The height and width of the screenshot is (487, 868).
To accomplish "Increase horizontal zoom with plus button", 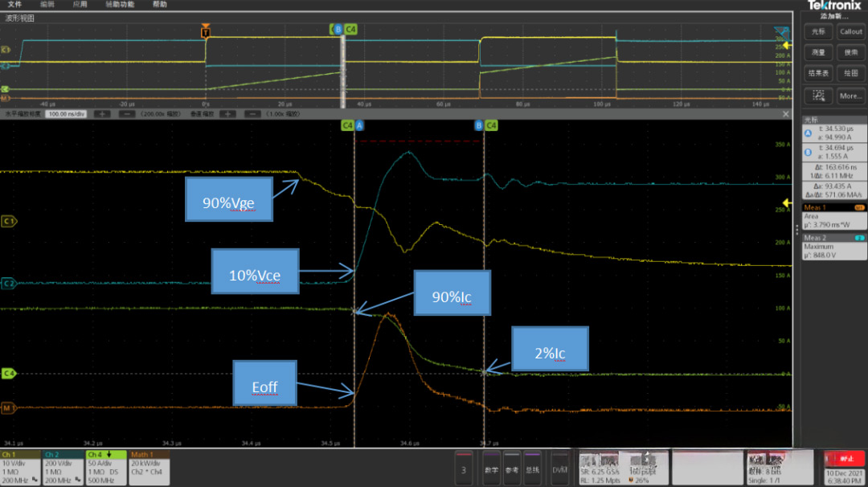I will coord(102,114).
